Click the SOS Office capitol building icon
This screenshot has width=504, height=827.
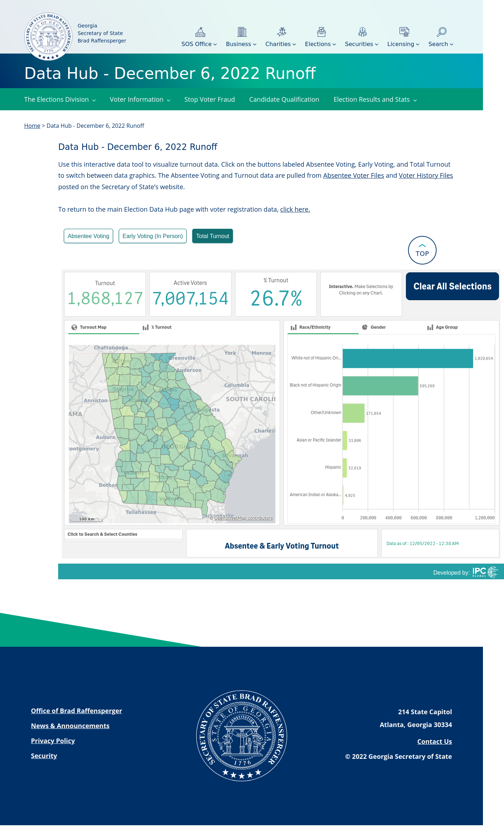(x=200, y=32)
